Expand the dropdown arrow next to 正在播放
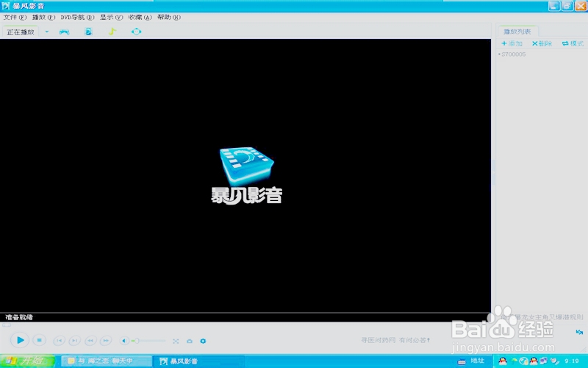 pos(47,32)
